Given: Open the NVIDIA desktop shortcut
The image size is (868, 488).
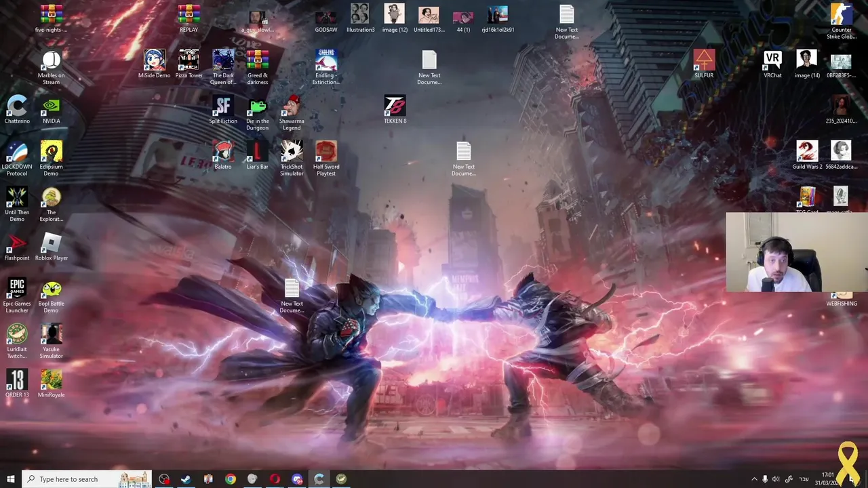Looking at the screenshot, I should coord(52,109).
